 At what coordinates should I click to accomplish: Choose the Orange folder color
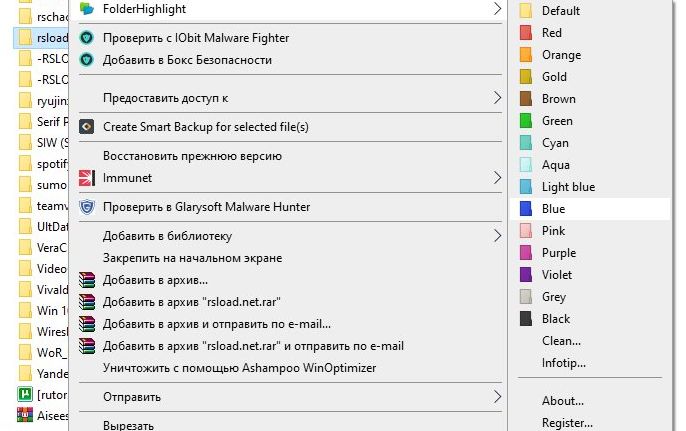coord(590,55)
